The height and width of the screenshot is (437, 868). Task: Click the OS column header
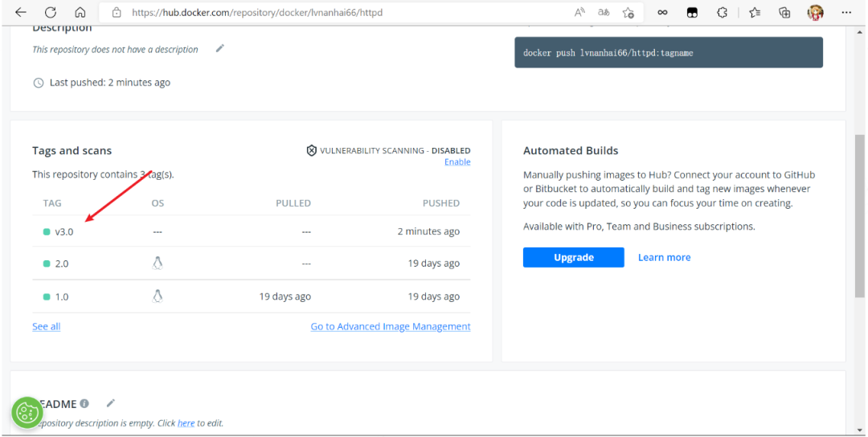[158, 203]
